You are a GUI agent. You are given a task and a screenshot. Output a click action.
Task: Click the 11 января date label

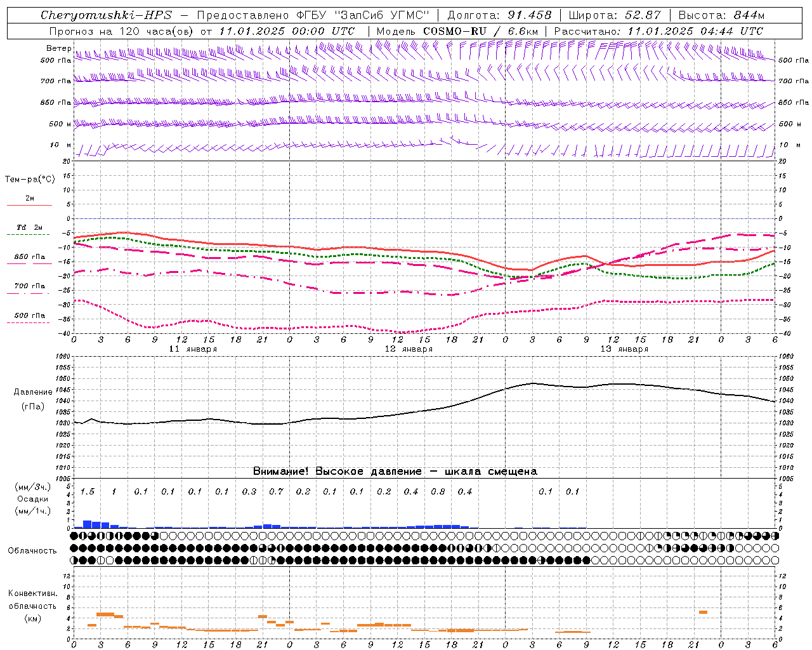[193, 349]
